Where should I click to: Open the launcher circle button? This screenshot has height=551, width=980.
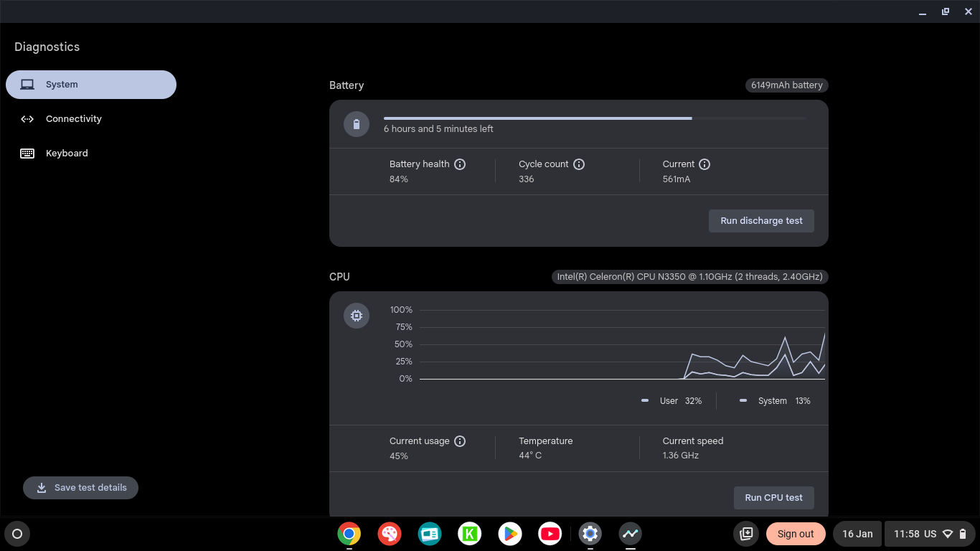(17, 534)
